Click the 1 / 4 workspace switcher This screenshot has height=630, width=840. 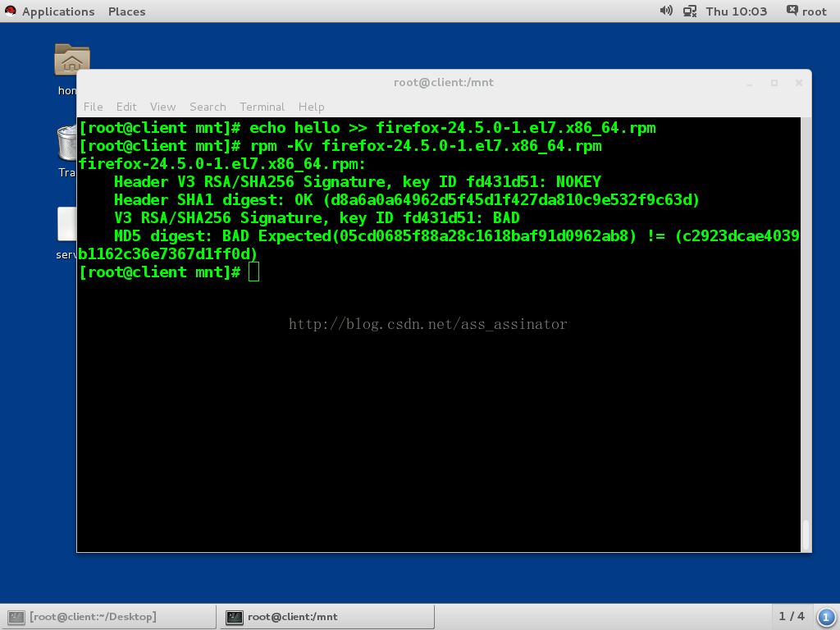[792, 617]
